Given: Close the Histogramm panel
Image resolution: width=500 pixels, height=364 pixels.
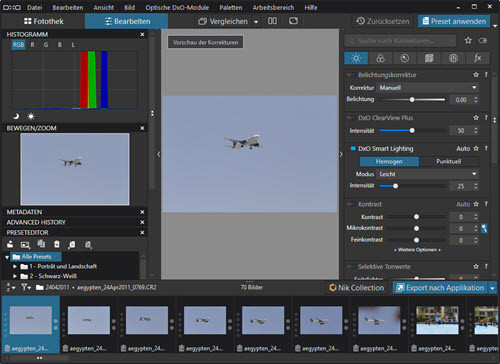Looking at the screenshot, I should pyautogui.click(x=142, y=34).
